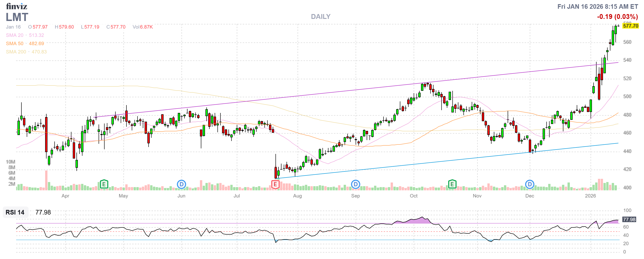Click the green earnings marker near April
644x259 pixels.
104,185
